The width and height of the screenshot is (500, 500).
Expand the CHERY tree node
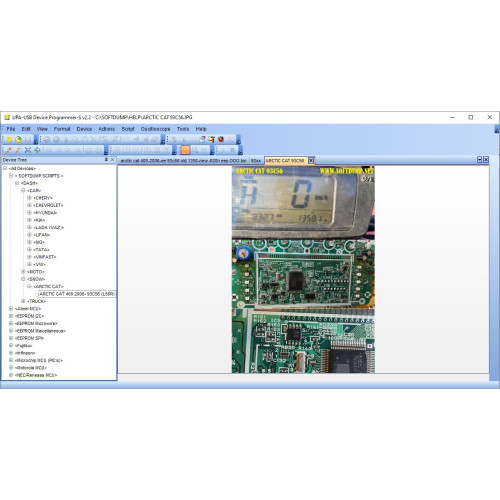29,198
